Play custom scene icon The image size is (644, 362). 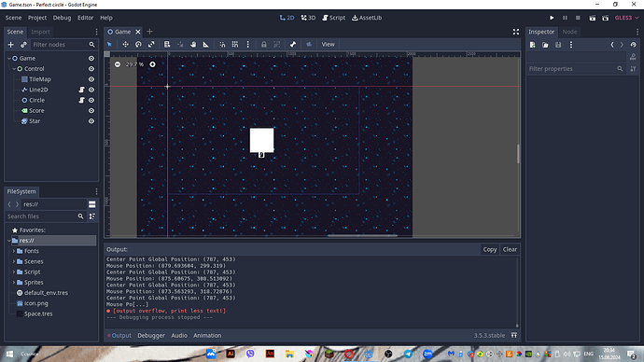coord(606,18)
